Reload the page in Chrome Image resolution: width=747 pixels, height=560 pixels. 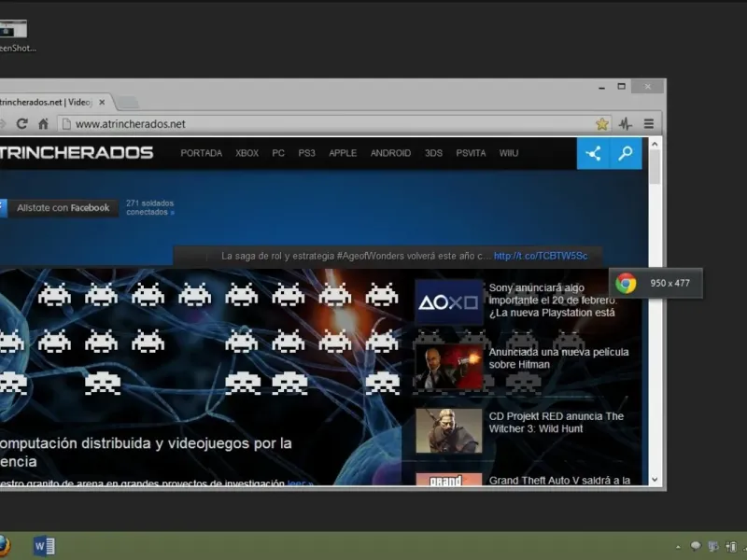tap(21, 124)
